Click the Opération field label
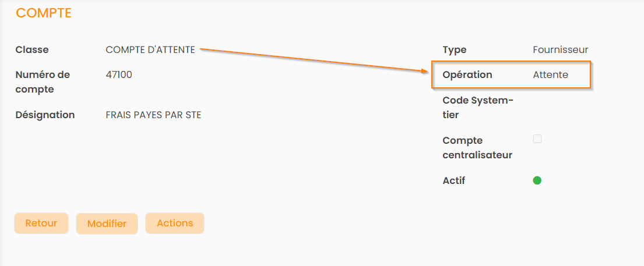 click(467, 75)
